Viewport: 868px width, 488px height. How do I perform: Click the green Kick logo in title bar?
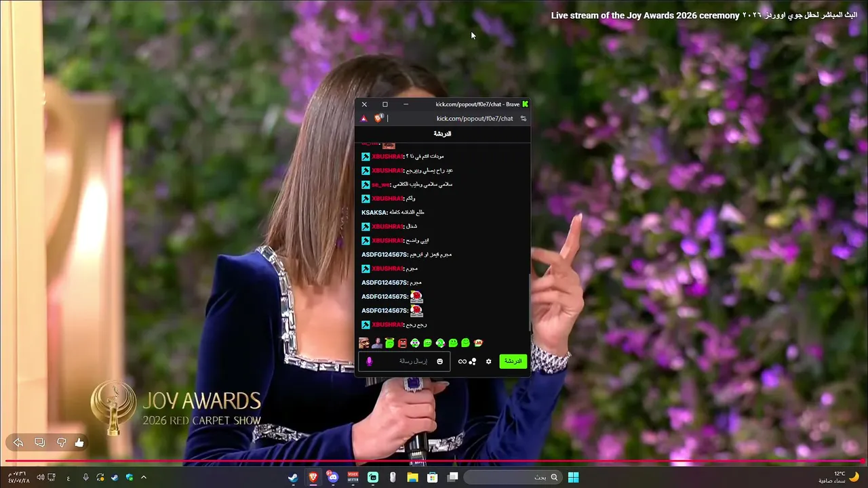tap(525, 104)
